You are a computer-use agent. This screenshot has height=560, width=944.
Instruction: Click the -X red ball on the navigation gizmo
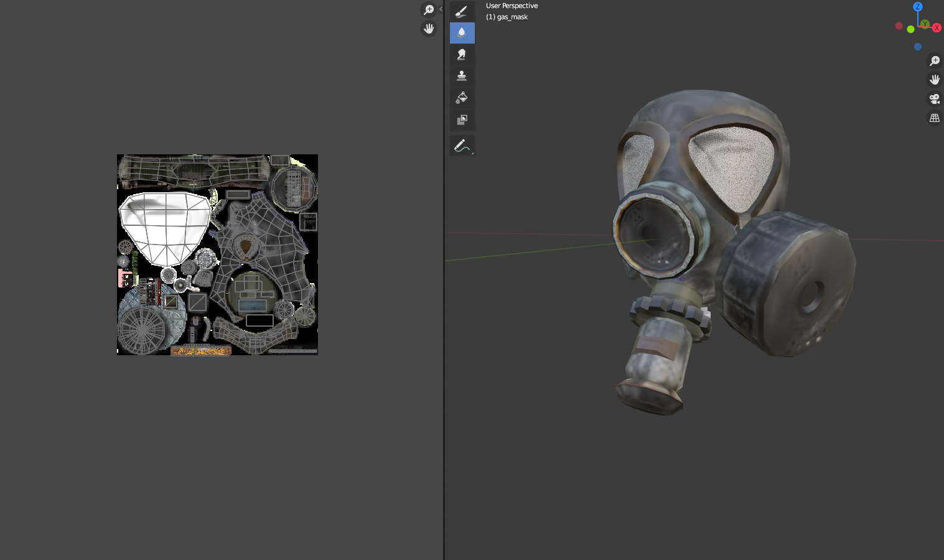pyautogui.click(x=899, y=26)
